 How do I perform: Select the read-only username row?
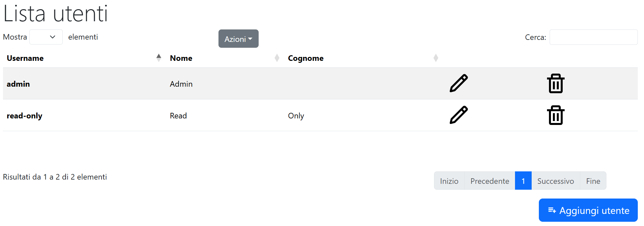320,115
